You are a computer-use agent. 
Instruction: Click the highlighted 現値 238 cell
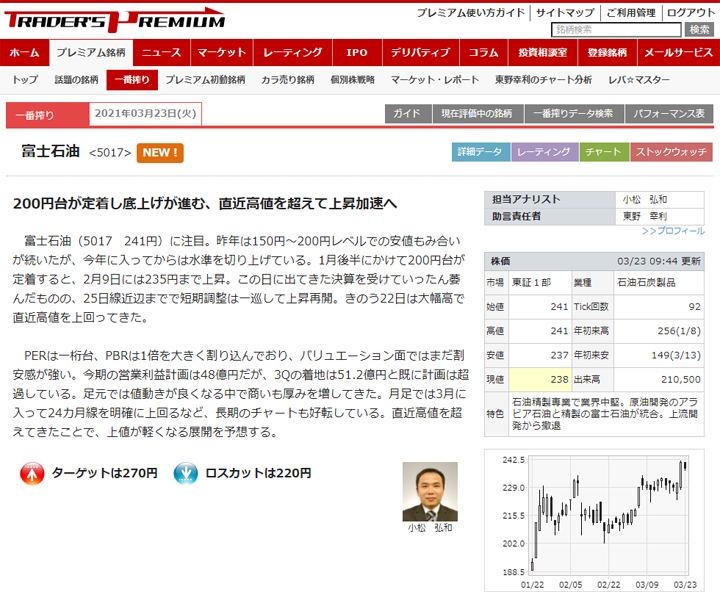point(540,380)
